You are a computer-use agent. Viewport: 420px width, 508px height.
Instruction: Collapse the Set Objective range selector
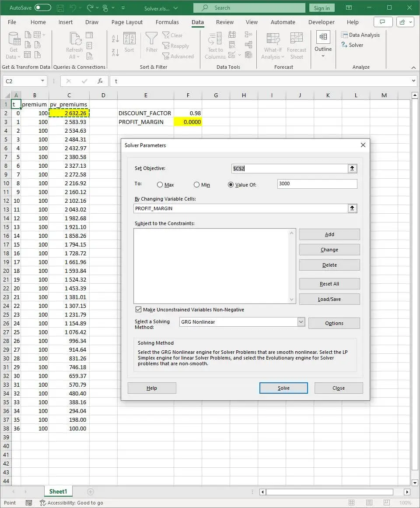click(352, 169)
